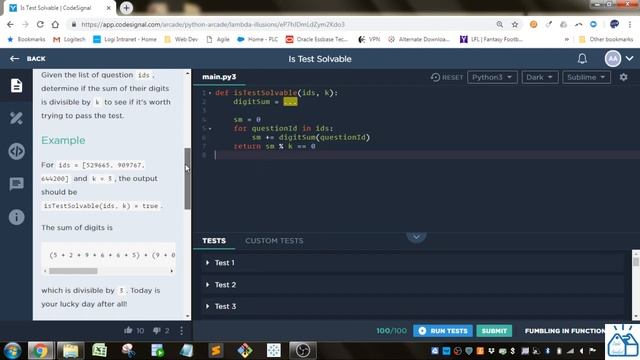
Task: Click the browser profile avatar icon
Action: point(614,24)
